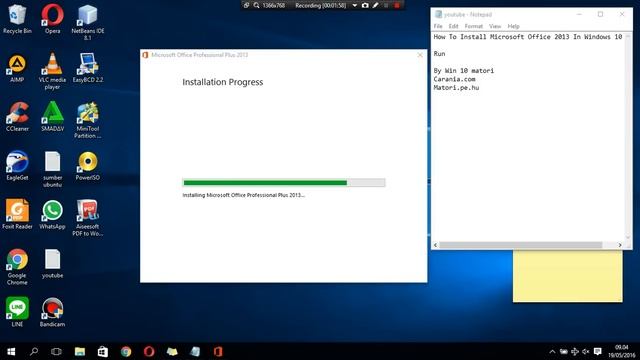Open Task View from the taskbar

click(56, 351)
